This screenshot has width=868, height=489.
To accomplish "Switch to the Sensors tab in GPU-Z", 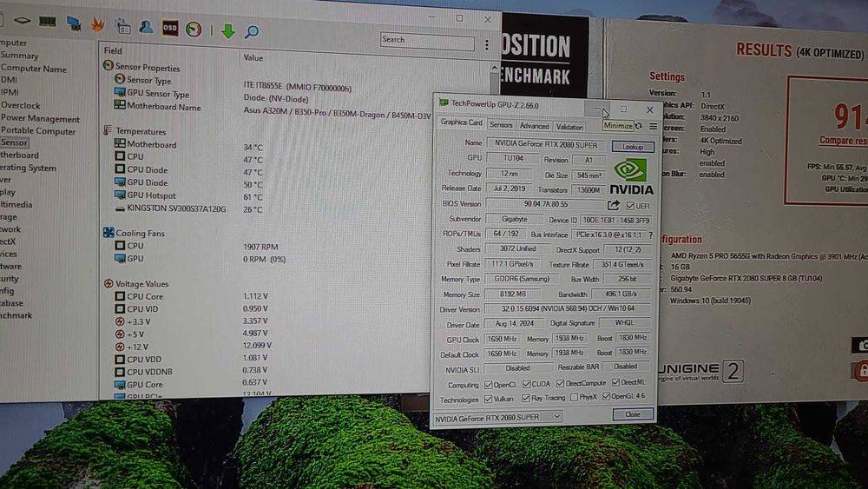I will [x=501, y=125].
